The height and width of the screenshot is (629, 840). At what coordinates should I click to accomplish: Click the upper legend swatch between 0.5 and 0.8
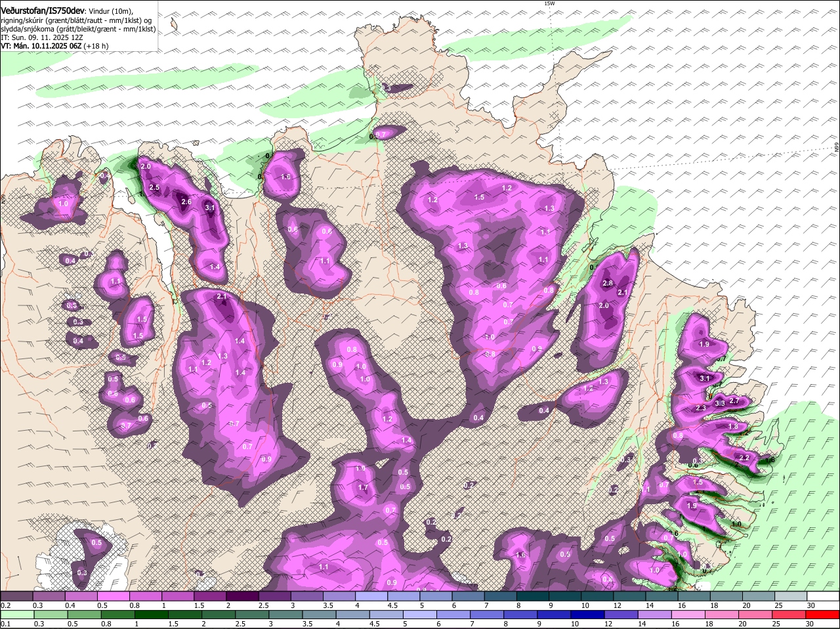[x=113, y=596]
